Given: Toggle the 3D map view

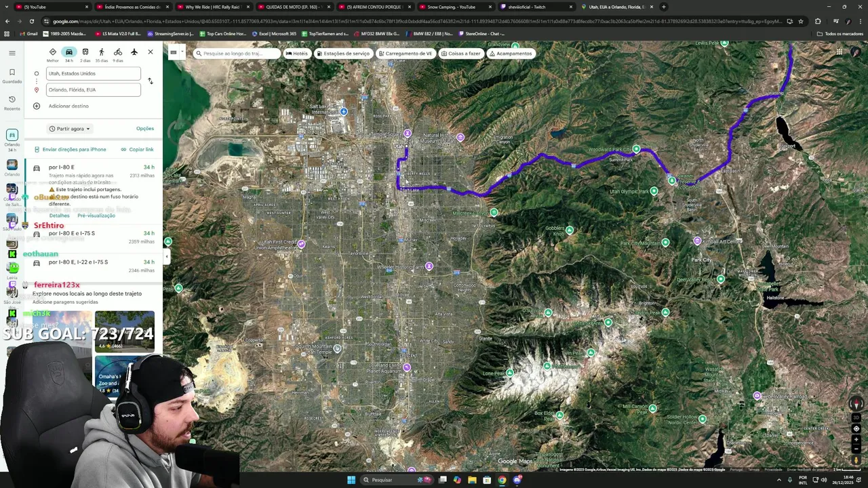Looking at the screenshot, I should [x=856, y=418].
